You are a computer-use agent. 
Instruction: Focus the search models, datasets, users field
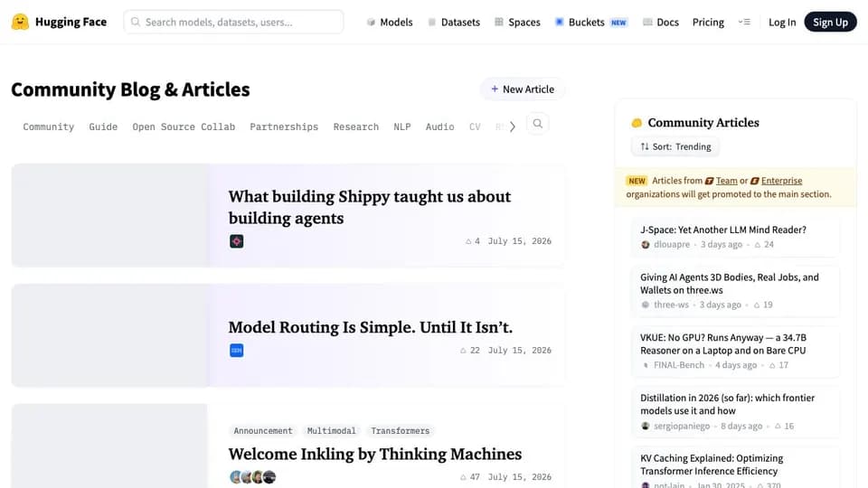click(x=233, y=22)
